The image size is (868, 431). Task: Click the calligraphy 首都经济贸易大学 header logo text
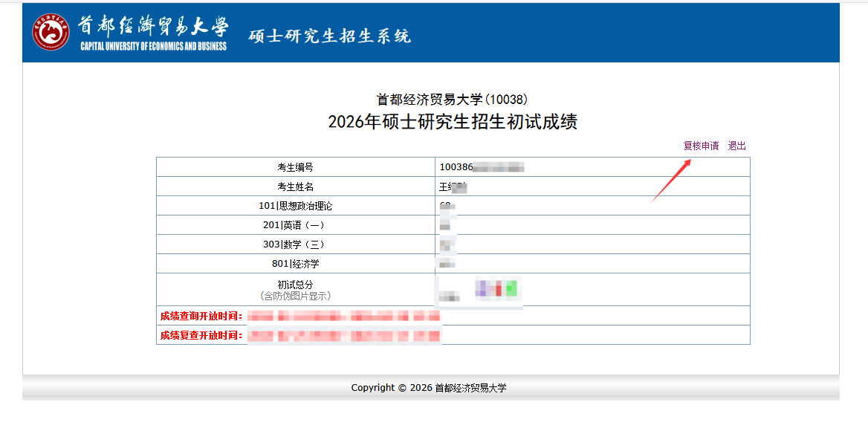click(x=153, y=25)
